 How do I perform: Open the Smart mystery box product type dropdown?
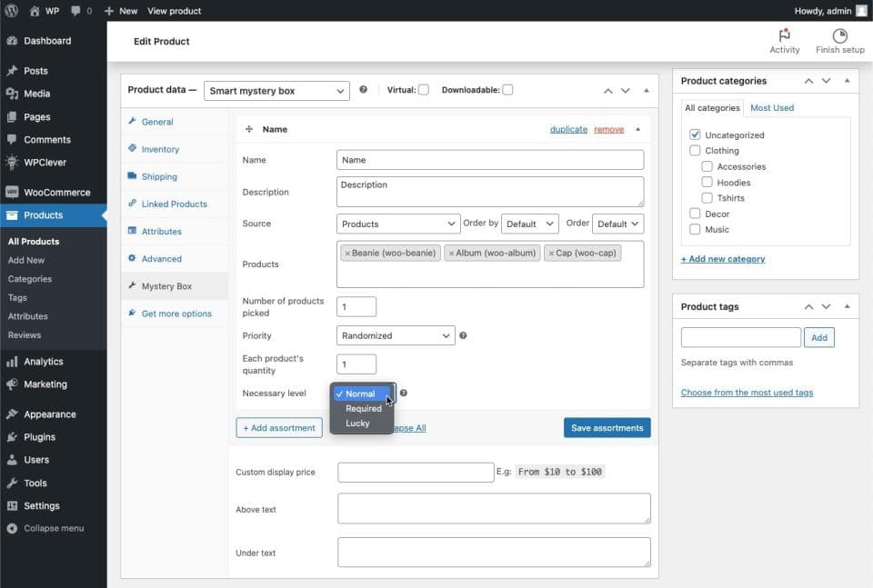(276, 91)
